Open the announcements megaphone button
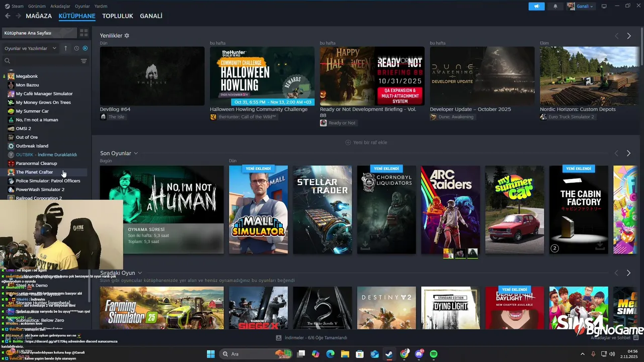Image resolution: width=644 pixels, height=362 pixels. (x=536, y=6)
